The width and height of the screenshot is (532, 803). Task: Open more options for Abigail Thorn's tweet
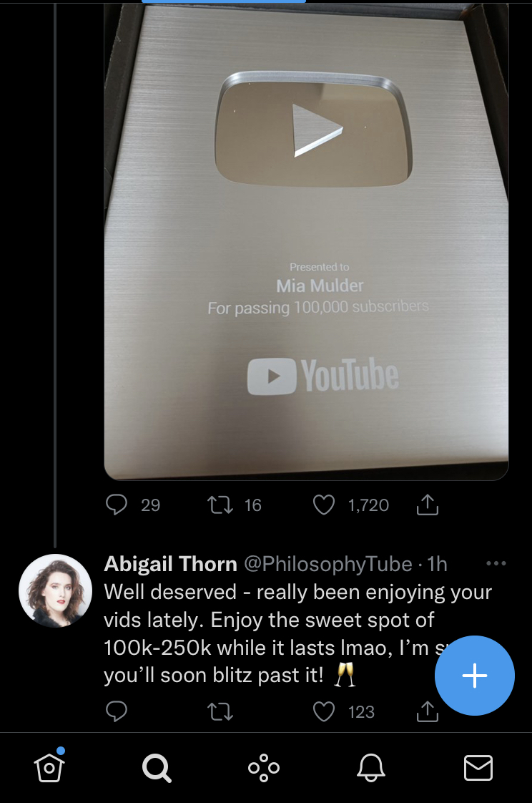[x=496, y=563]
